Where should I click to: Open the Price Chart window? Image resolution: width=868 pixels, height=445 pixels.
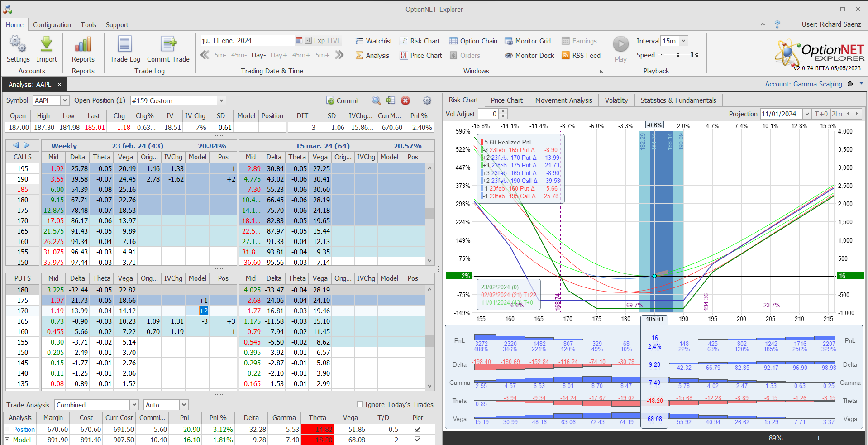coord(420,56)
